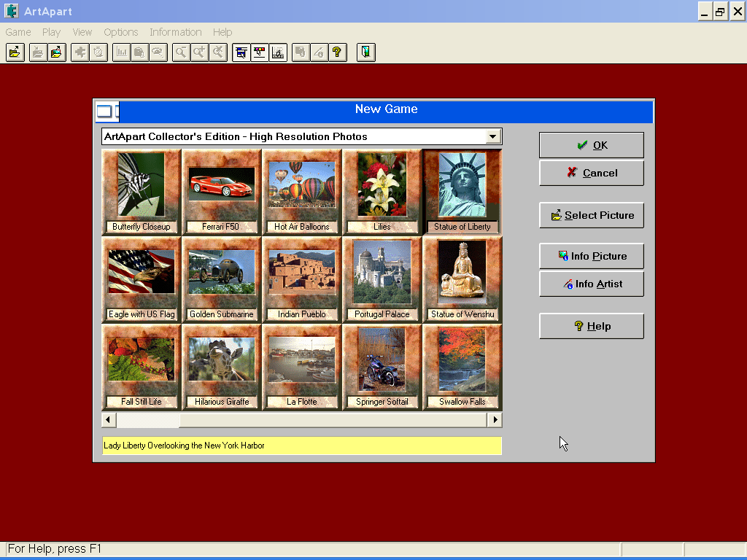Select the Fall Still Life thumbnail
Viewport: 747px width, 560px height.
point(142,367)
